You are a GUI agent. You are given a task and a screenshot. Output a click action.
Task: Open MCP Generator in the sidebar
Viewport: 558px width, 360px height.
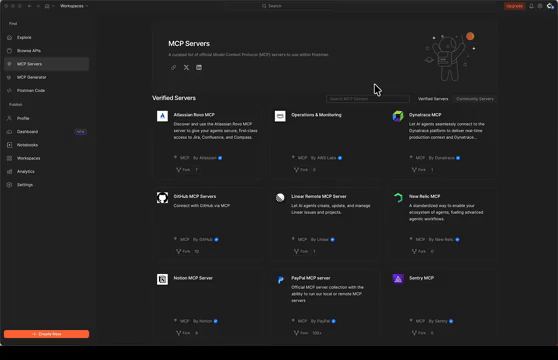click(31, 77)
